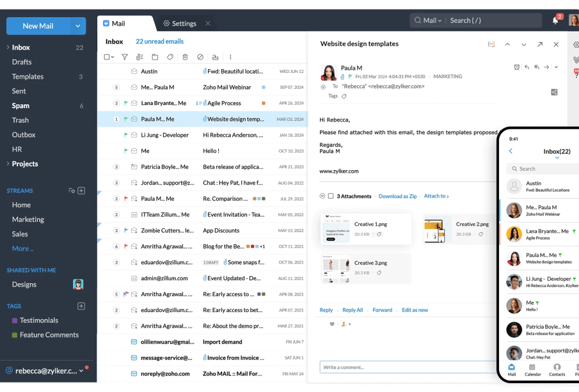This screenshot has width=579, height=392.
Task: Open the Drafts folder
Action: [22, 62]
